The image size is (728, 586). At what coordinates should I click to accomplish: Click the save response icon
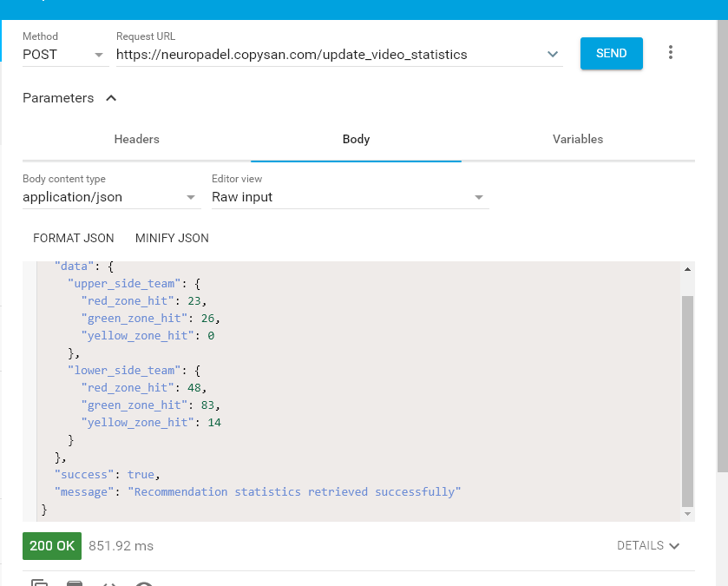[x=75, y=584]
